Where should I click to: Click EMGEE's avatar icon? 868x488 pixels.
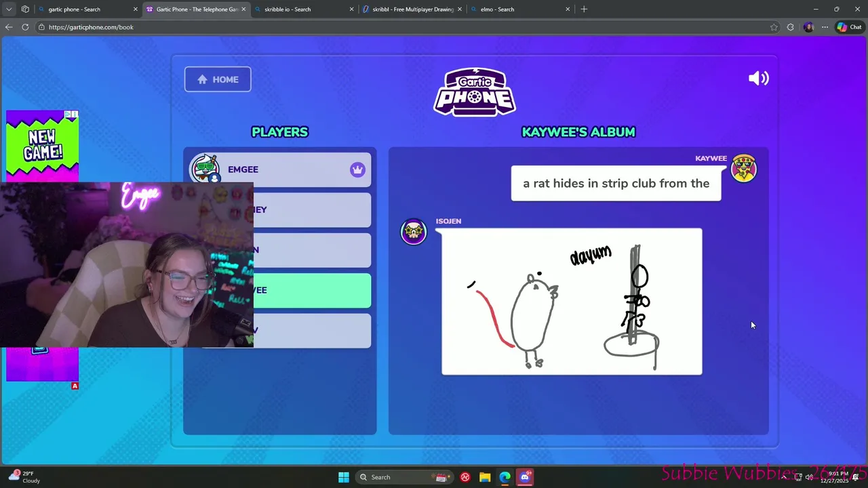pos(205,169)
